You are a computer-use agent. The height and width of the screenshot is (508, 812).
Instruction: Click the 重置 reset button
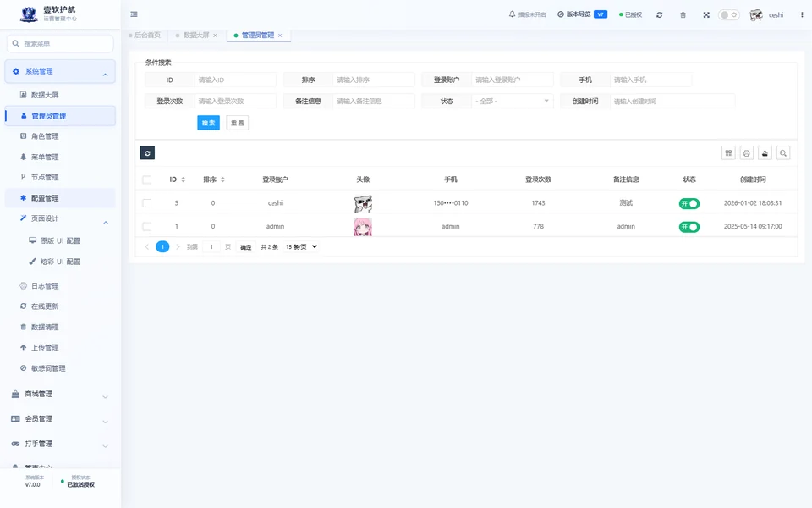(237, 123)
